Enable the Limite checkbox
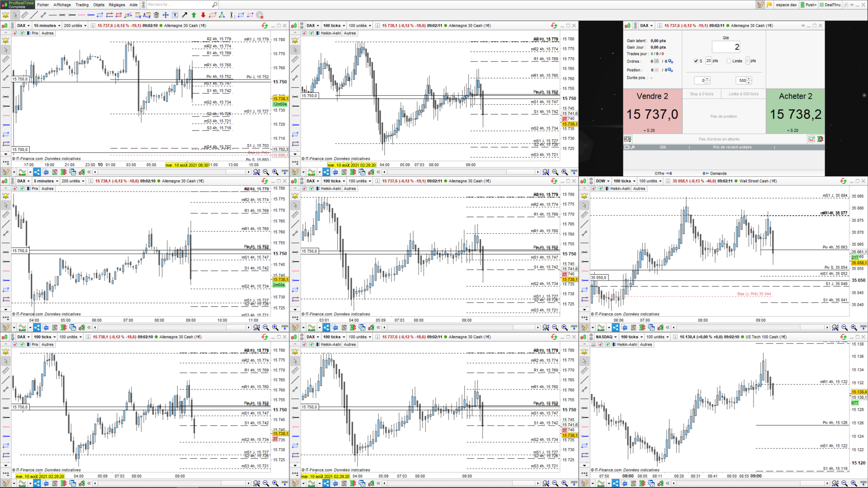 click(729, 61)
